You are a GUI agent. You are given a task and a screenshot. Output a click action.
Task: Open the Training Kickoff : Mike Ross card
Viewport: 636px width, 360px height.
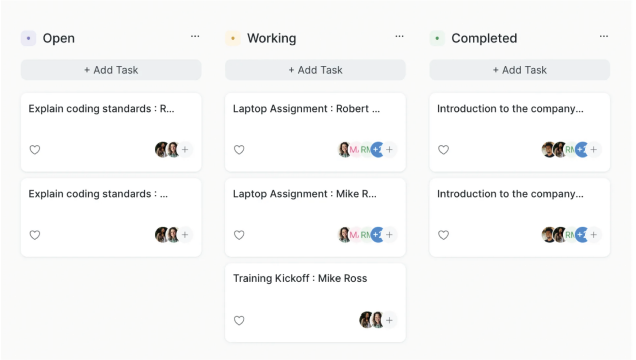click(316, 302)
